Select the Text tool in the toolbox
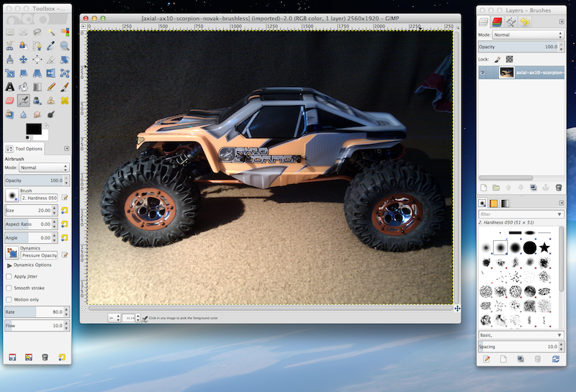 (x=10, y=87)
